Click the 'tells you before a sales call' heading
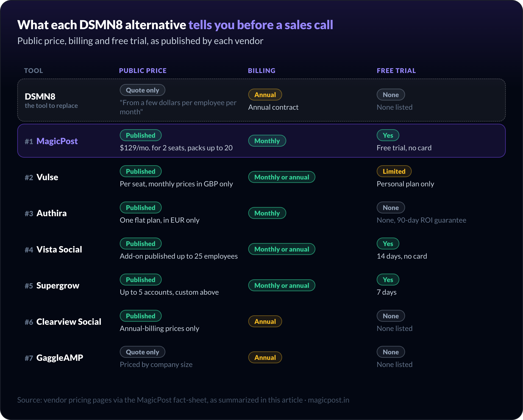This screenshot has height=420, width=523. 261,25
